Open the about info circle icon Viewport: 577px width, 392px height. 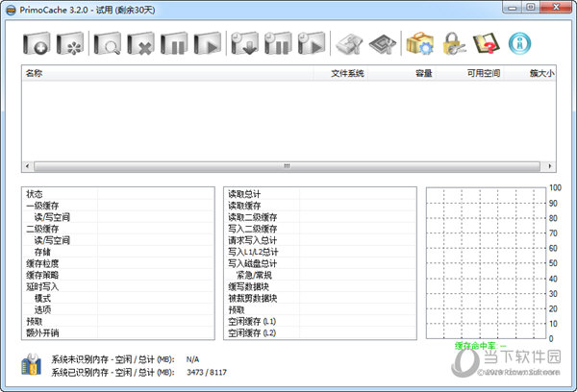pyautogui.click(x=519, y=43)
